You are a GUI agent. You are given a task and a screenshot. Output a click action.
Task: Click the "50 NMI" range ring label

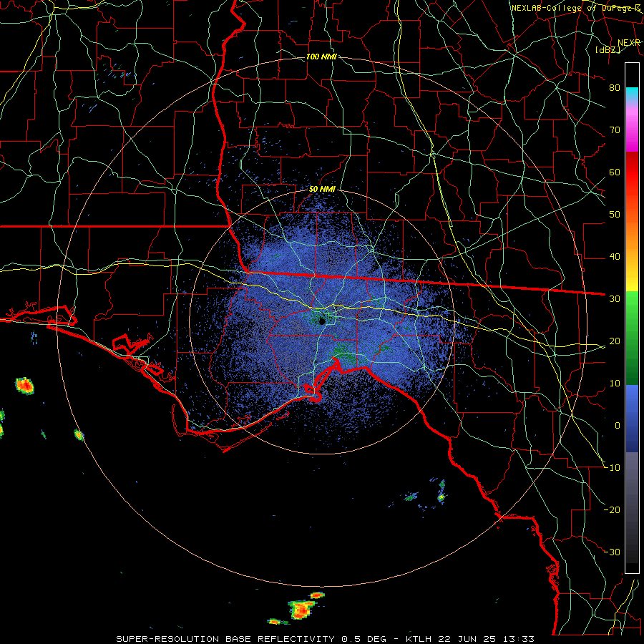tap(322, 190)
